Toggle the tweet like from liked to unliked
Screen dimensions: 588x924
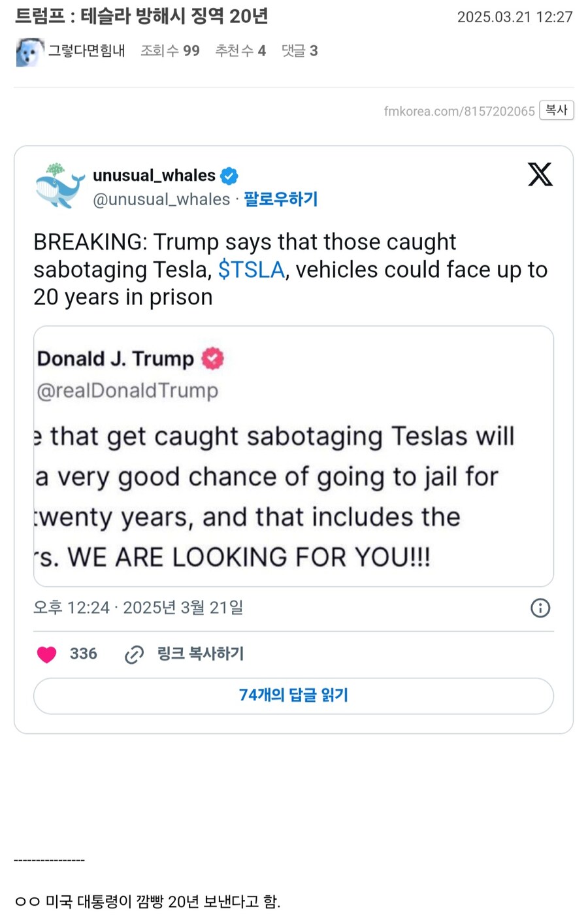[46, 654]
